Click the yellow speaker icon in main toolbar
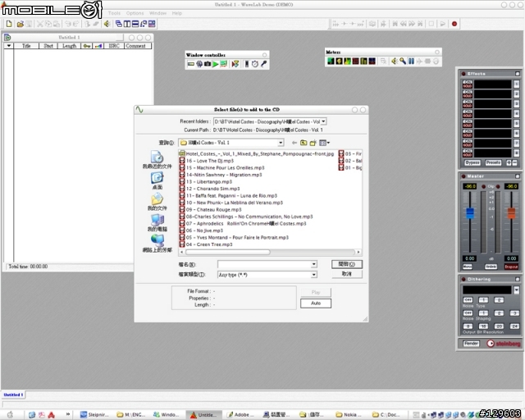Screen dimensions: 525x420 [x=107, y=24]
